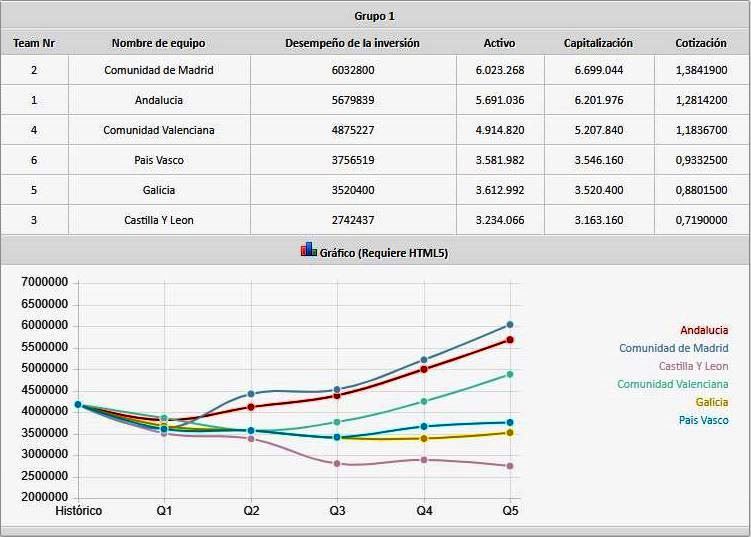Click Pais Vasco legend entry
The height and width of the screenshot is (537, 751).
point(704,421)
